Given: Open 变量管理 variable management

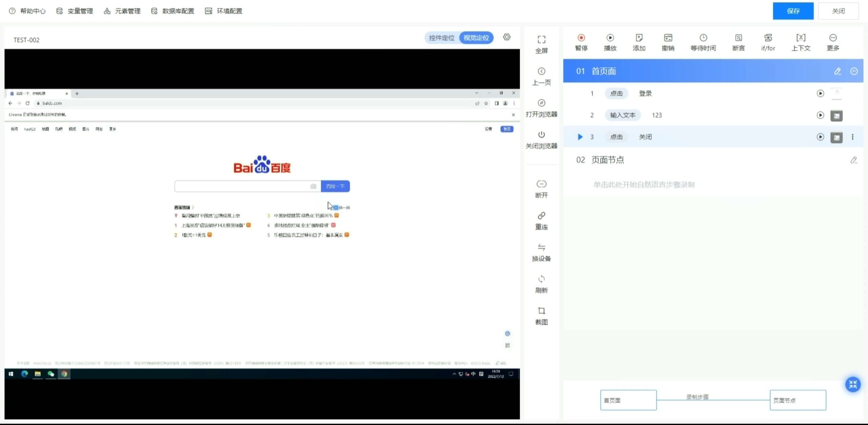Looking at the screenshot, I should 75,11.
